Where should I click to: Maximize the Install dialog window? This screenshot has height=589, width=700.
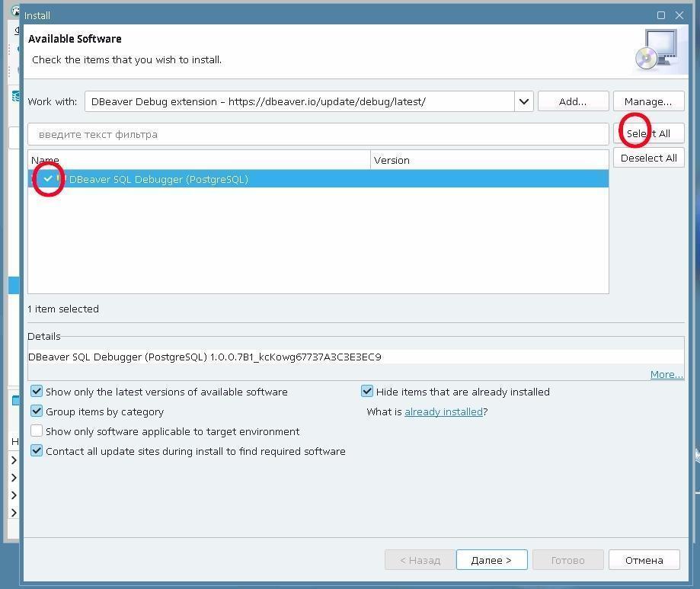[x=660, y=15]
